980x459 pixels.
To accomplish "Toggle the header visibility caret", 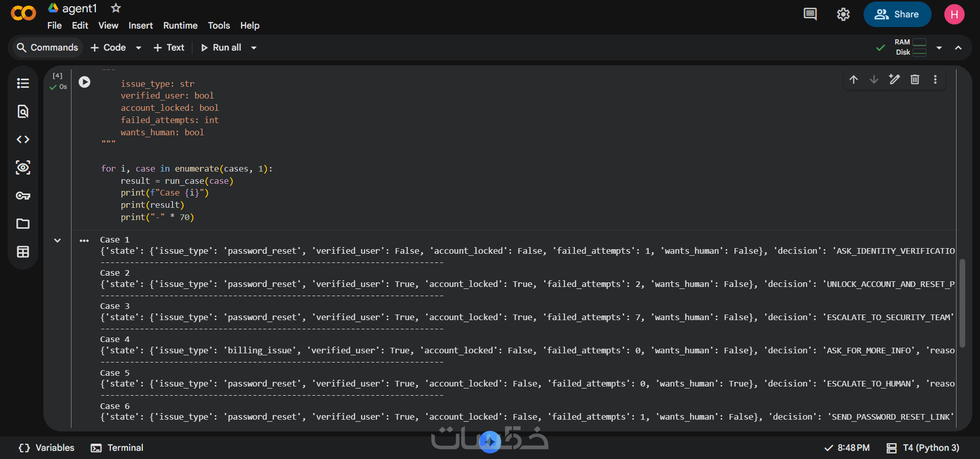I will pyautogui.click(x=958, y=47).
